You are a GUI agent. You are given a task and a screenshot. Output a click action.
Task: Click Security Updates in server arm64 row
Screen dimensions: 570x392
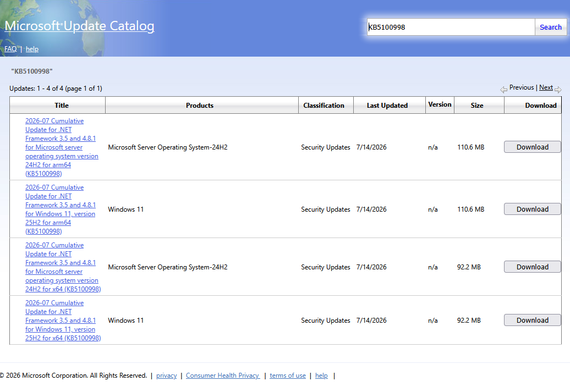tap(325, 147)
